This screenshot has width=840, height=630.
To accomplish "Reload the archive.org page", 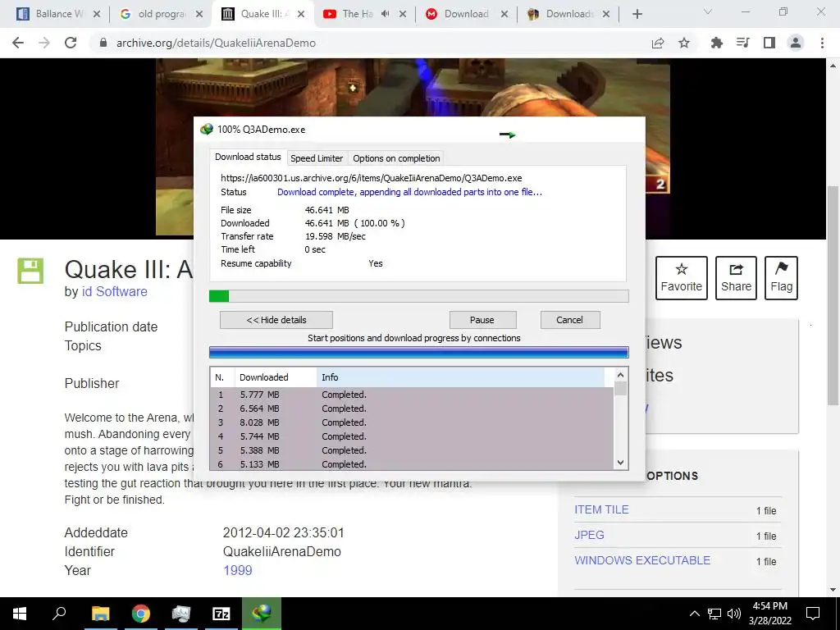I will click(x=71, y=43).
